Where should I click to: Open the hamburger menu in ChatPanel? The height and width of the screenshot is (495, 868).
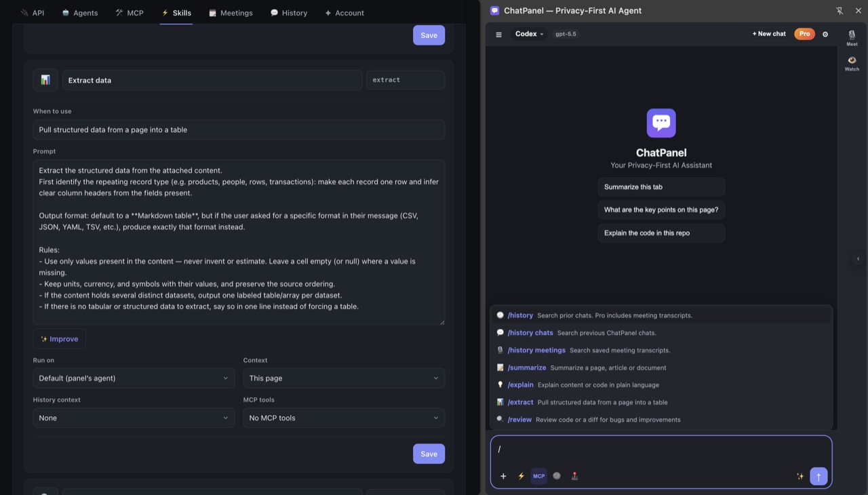[498, 34]
